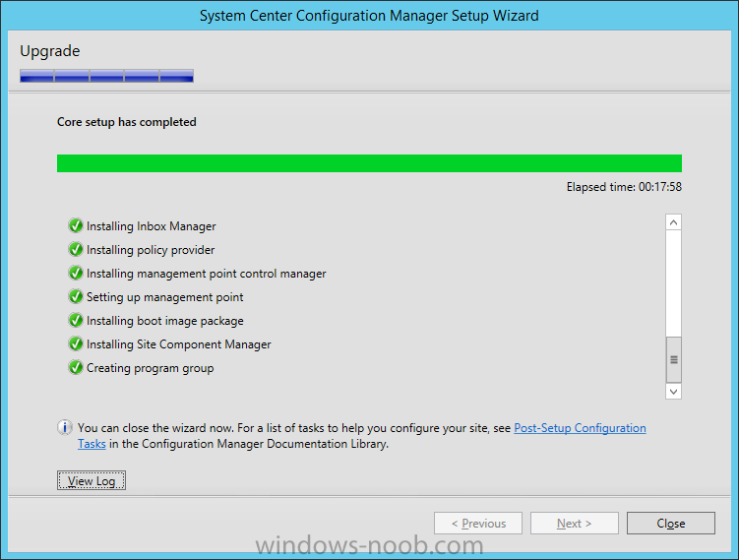
Task: Click green check beside Installing Inbox Manager
Action: point(76,225)
